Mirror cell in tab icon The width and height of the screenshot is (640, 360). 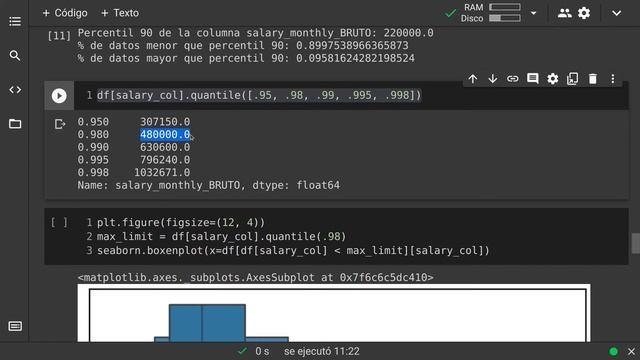[x=573, y=79]
